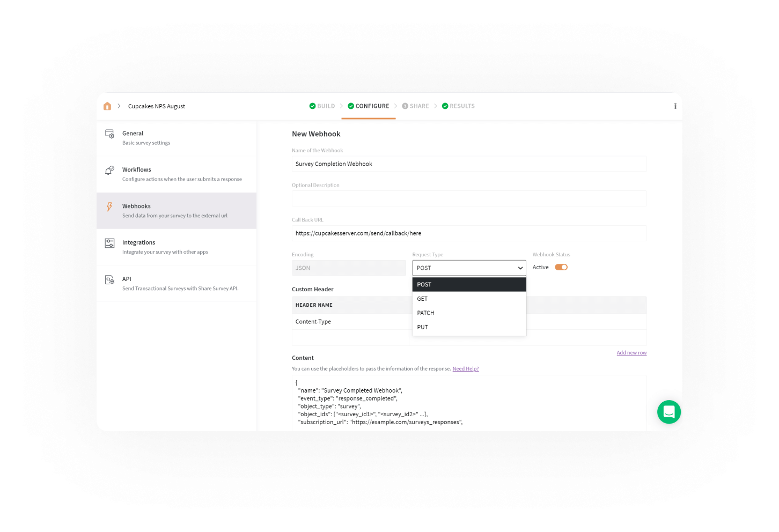
Task: Select the Webhooks lightning icon
Action: [x=109, y=207]
